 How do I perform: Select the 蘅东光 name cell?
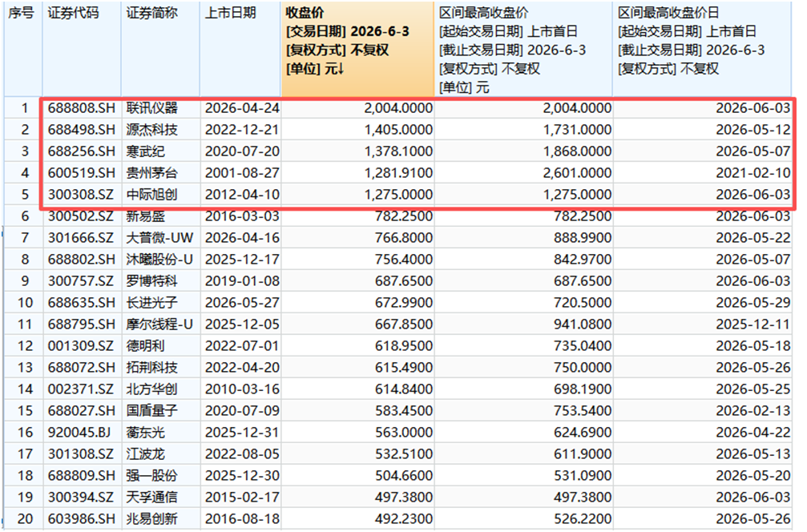(160, 432)
